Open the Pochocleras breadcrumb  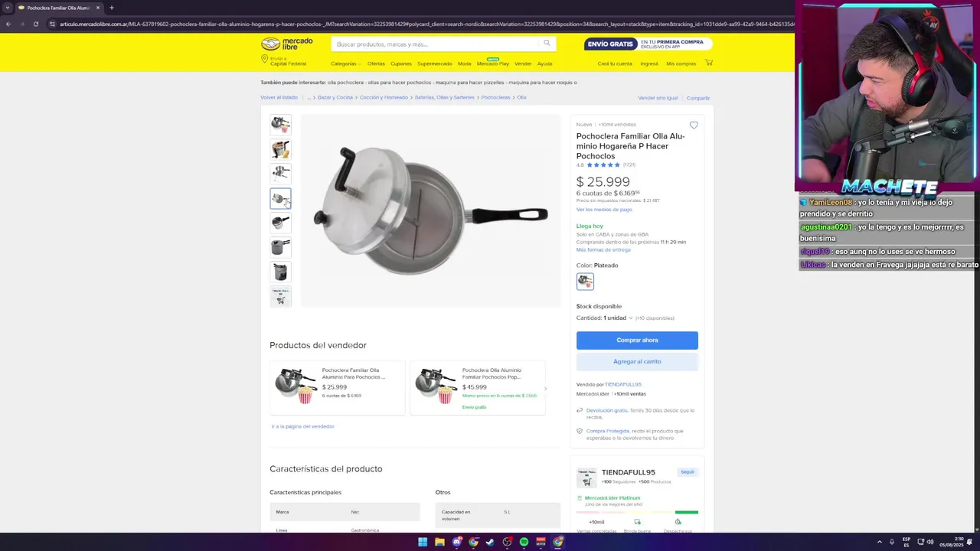point(496,97)
